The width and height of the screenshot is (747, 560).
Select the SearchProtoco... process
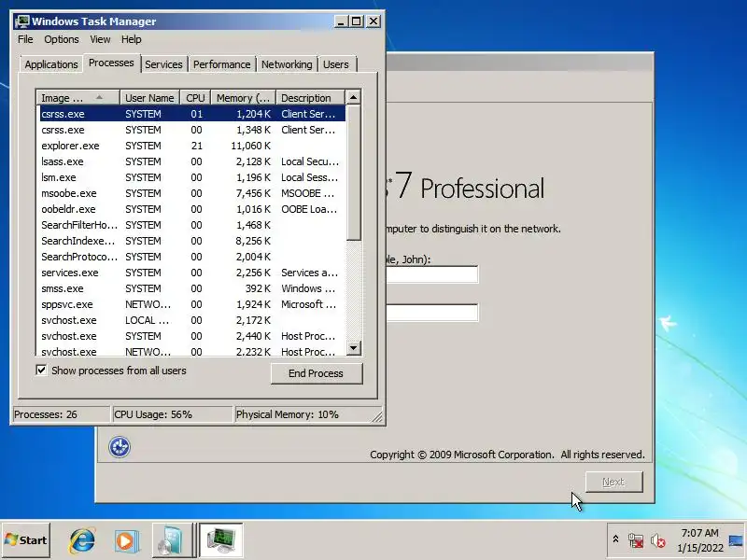[192, 257]
